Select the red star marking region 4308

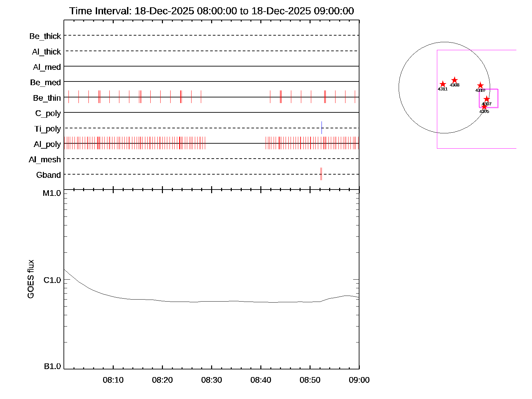[455, 80]
